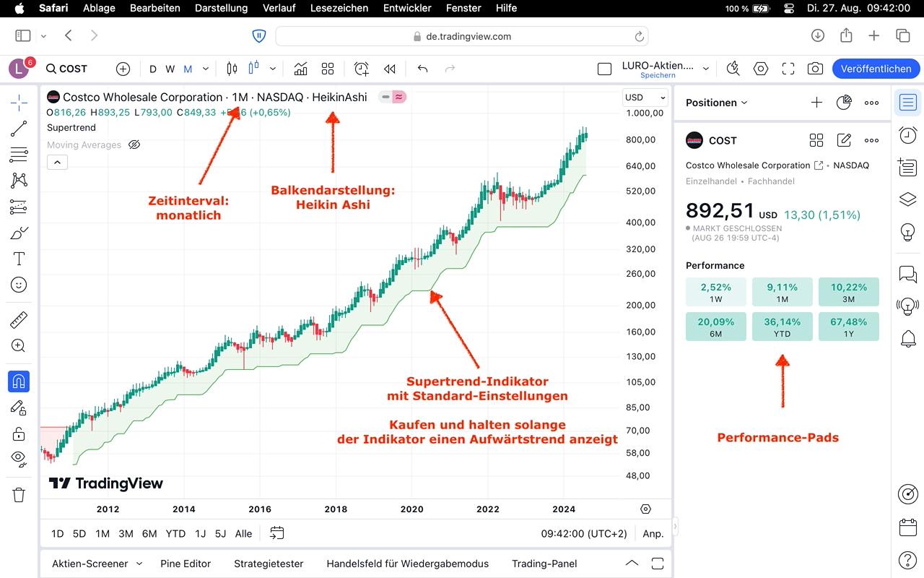Screen dimensions: 924x578
Task: Toggle the lock all drawings tool
Action: click(19, 433)
